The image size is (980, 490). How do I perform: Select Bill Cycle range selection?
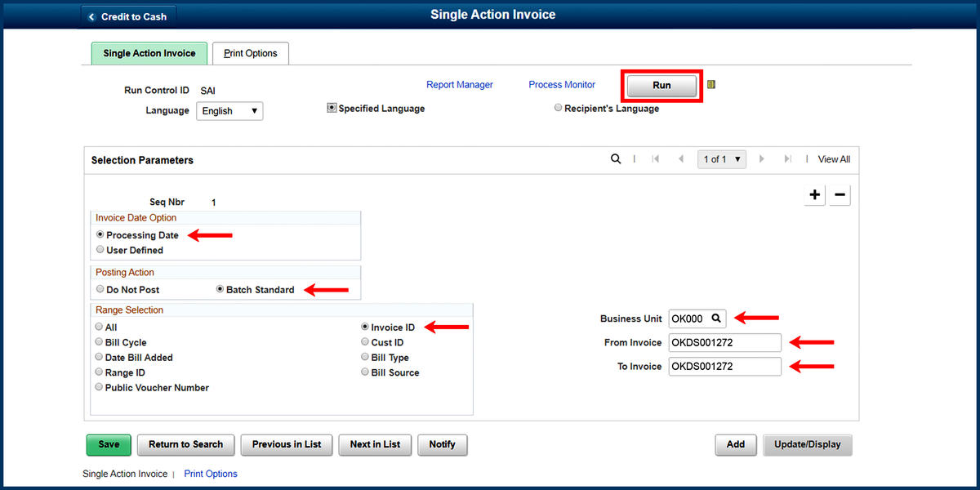[100, 343]
